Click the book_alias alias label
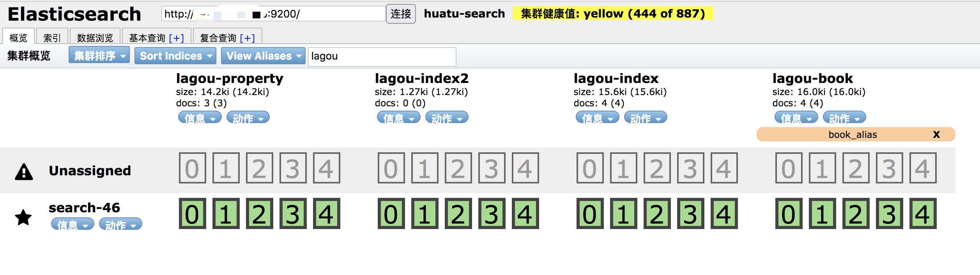The width and height of the screenshot is (980, 275). pos(853,135)
